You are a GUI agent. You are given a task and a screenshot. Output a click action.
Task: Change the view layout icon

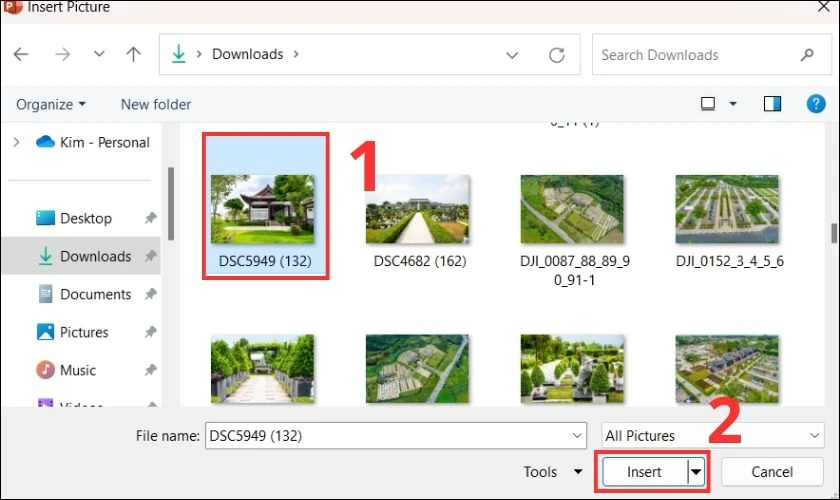[x=708, y=103]
